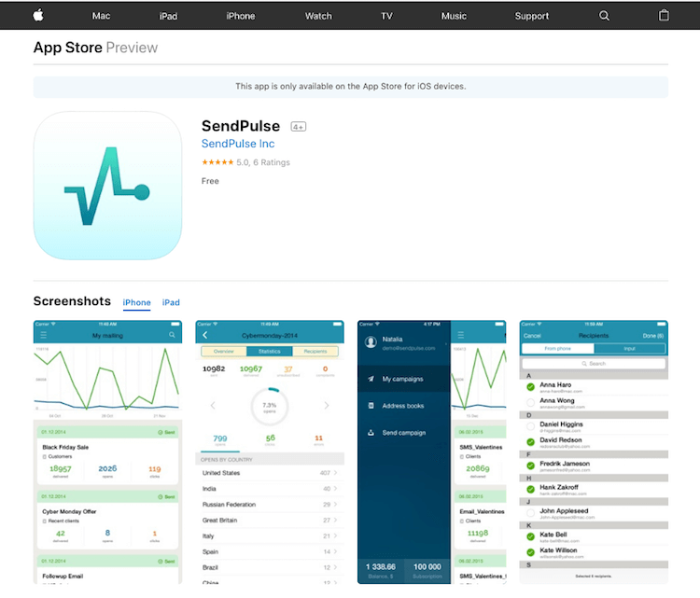Click the back chevron in Cybermonday-2014 screenshot

pos(205,335)
